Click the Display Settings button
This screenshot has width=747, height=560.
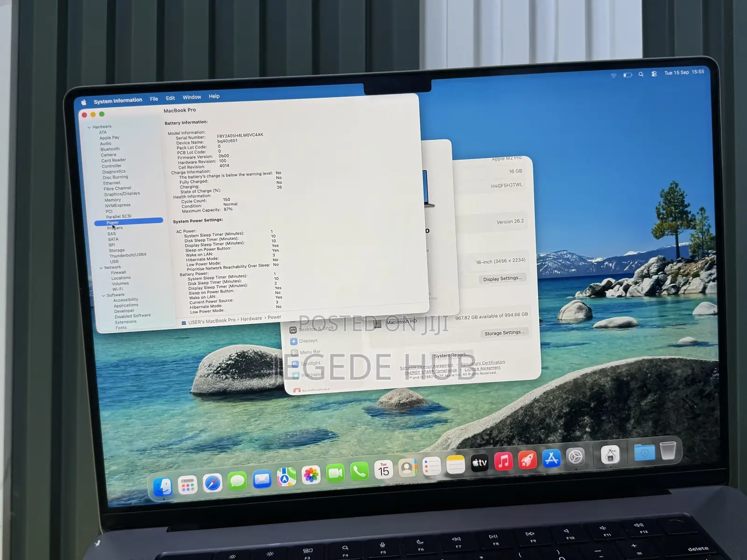tap(502, 279)
